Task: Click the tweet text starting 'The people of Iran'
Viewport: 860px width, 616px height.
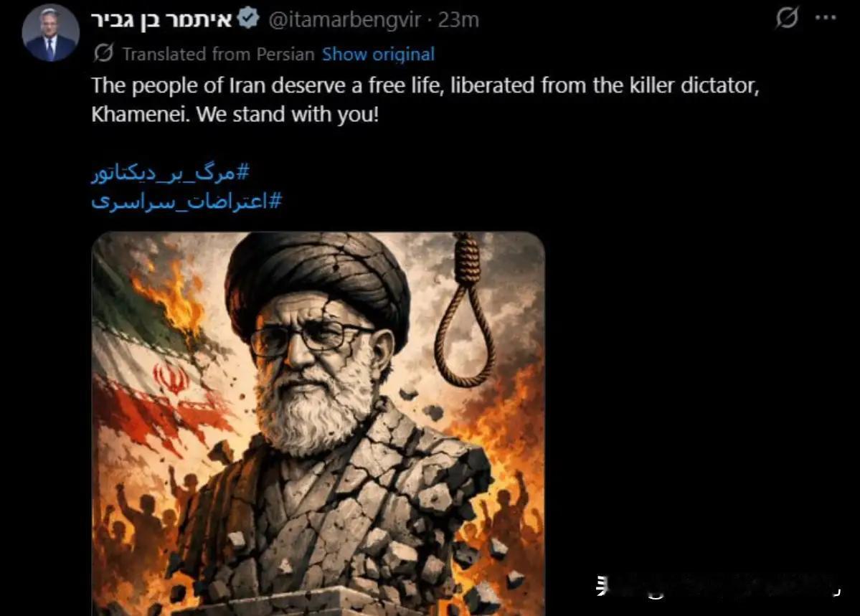Action: [x=425, y=100]
